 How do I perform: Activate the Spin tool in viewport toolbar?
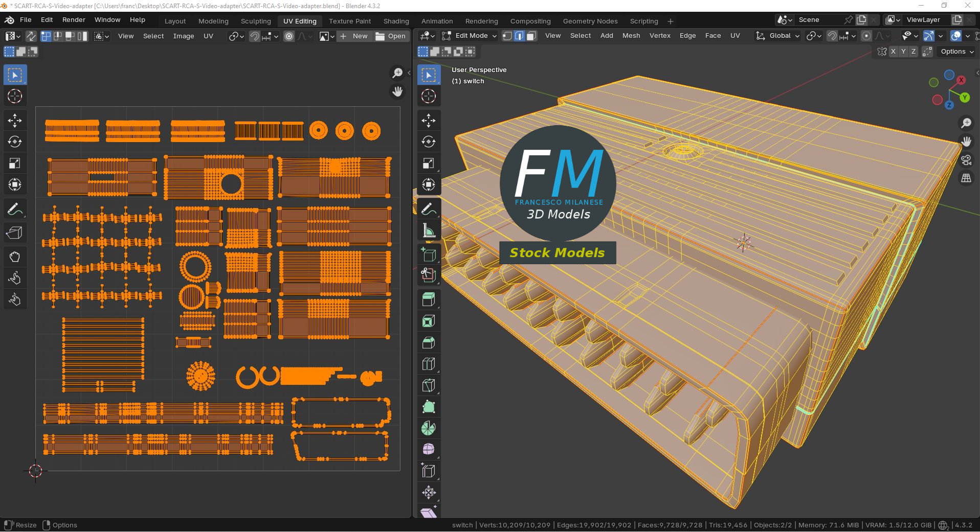429,428
